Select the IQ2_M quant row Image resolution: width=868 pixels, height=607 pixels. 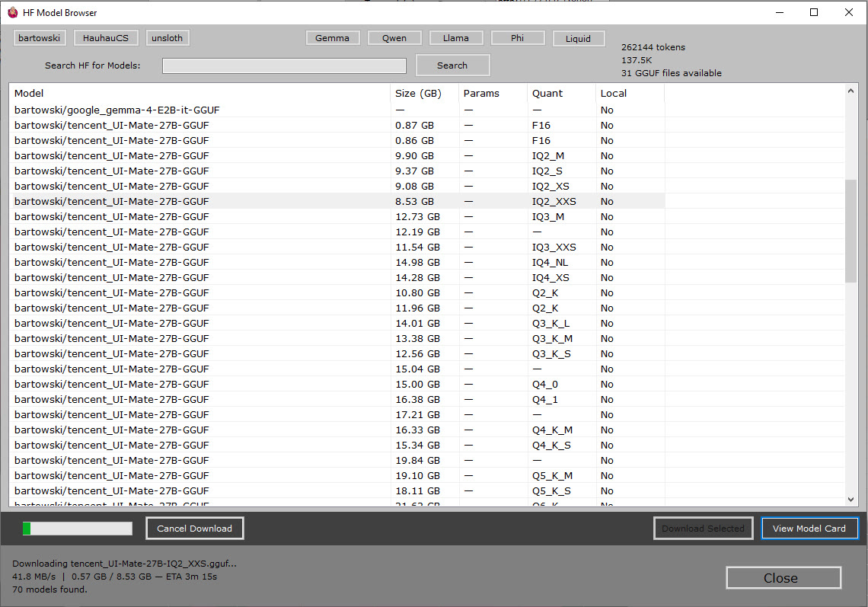[337, 155]
